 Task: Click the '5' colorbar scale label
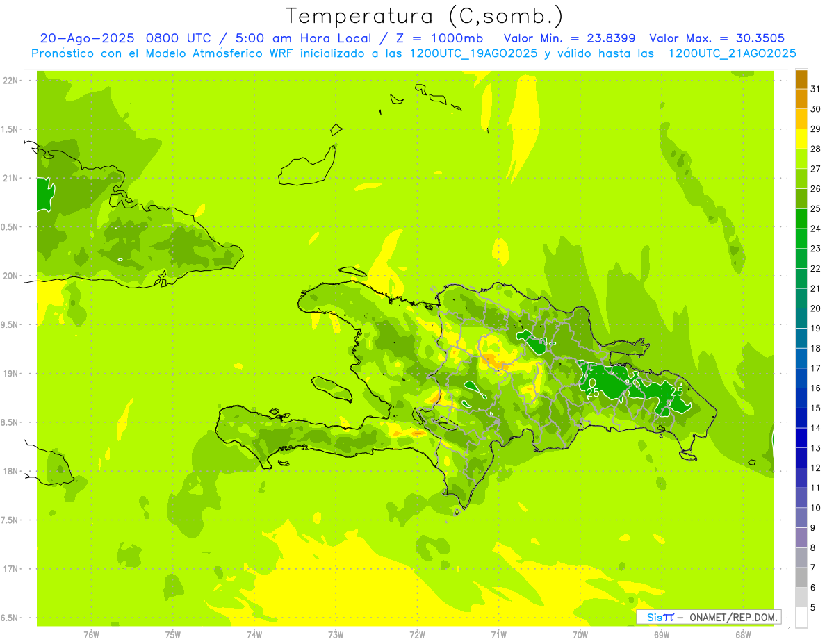click(814, 608)
